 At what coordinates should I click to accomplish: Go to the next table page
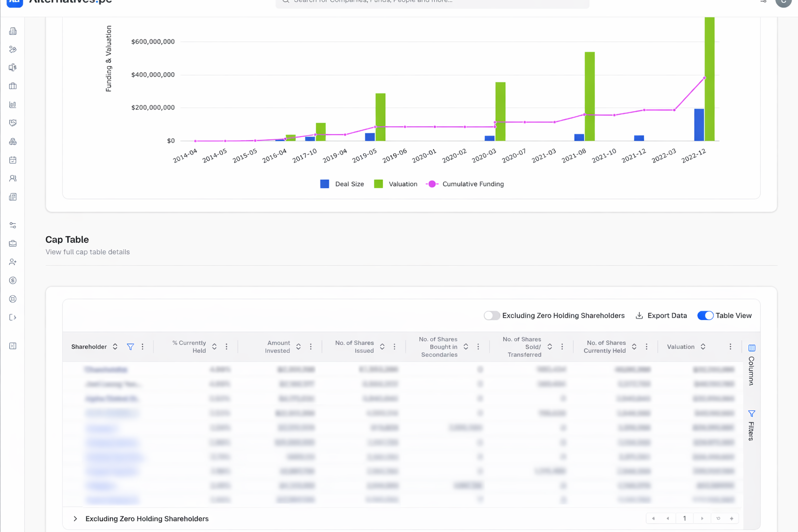point(702,518)
